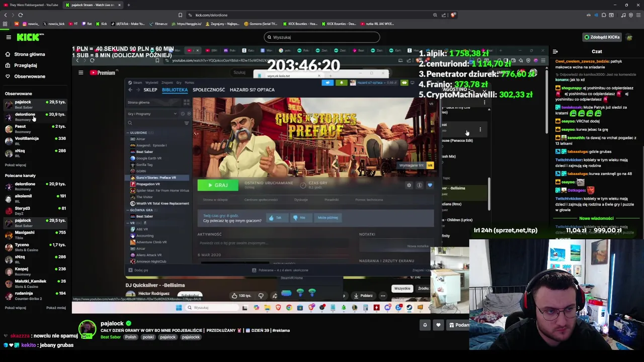Open the profile avatar menu on Kick

coord(629,37)
